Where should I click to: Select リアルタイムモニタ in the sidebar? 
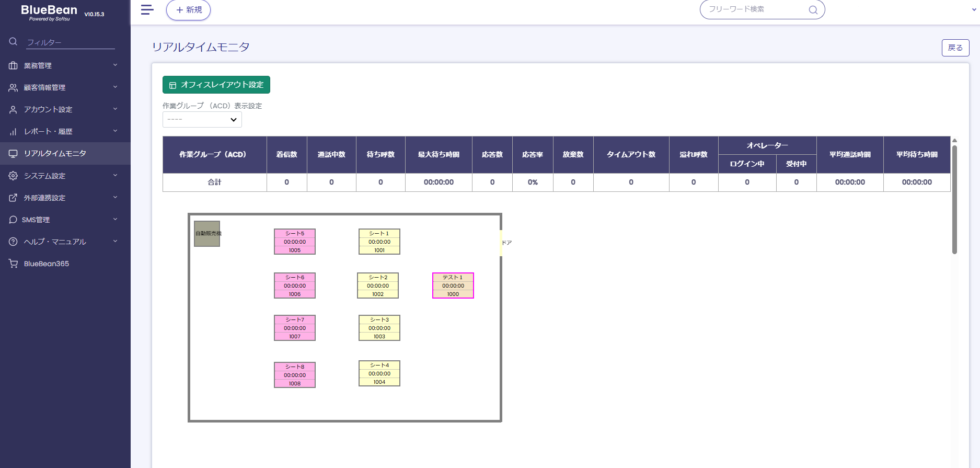click(55, 154)
